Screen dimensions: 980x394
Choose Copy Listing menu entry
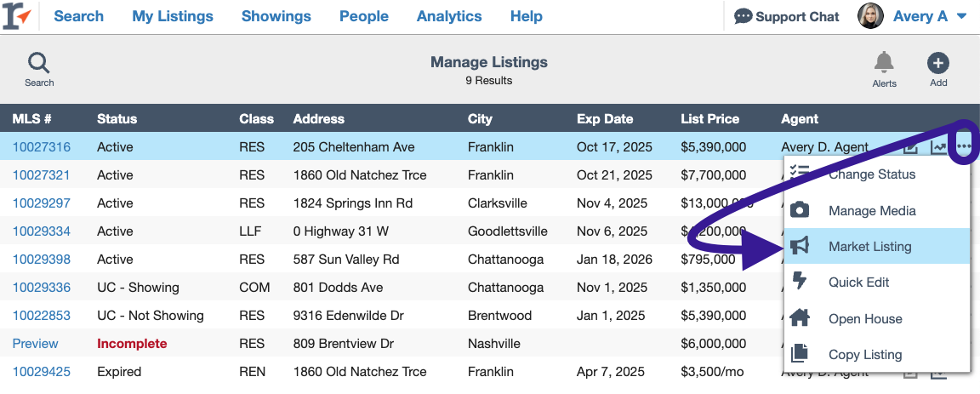click(x=865, y=355)
